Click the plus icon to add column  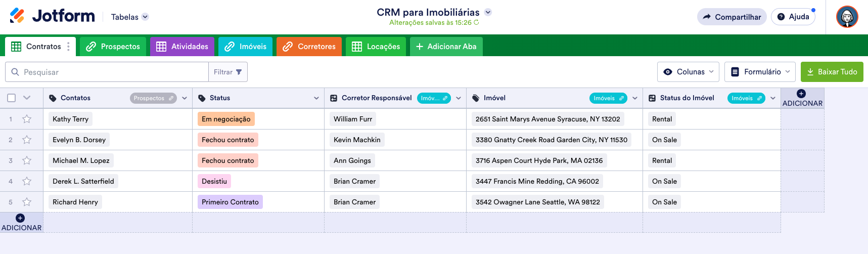[x=801, y=94]
